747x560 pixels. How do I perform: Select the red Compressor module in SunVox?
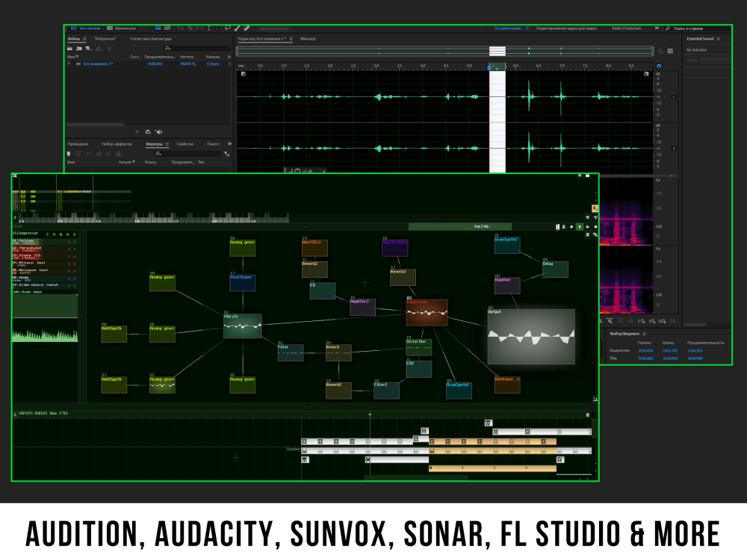point(427,312)
